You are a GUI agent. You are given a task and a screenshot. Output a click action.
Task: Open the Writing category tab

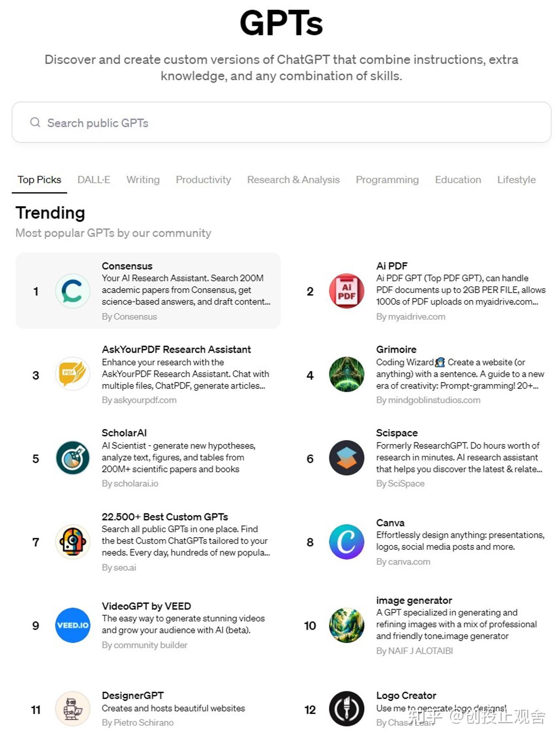pos(143,179)
